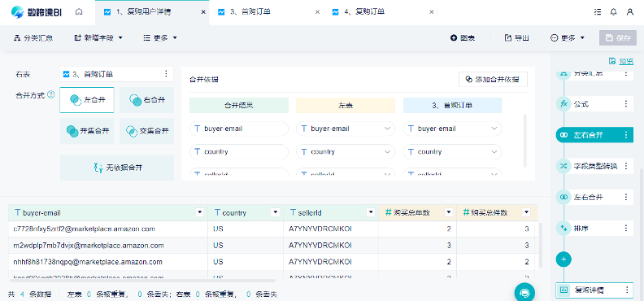The image size is (644, 301).
Task: Select 左合并 merge mode
Action: (87, 100)
